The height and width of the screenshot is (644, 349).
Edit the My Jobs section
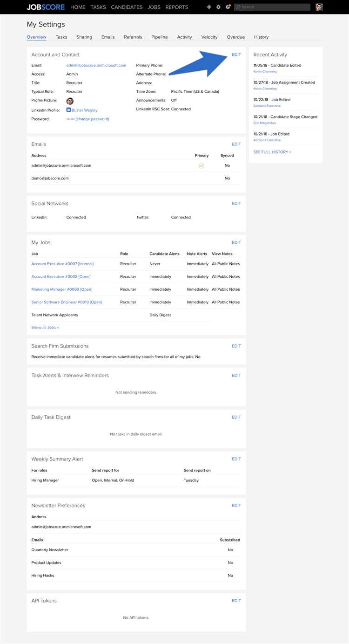click(236, 242)
